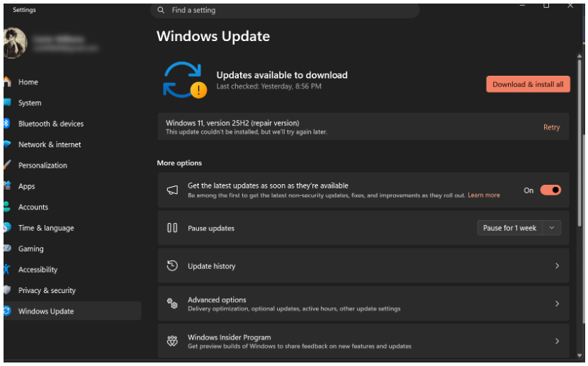
Task: Click the Accessibility figure icon
Action: (7, 269)
